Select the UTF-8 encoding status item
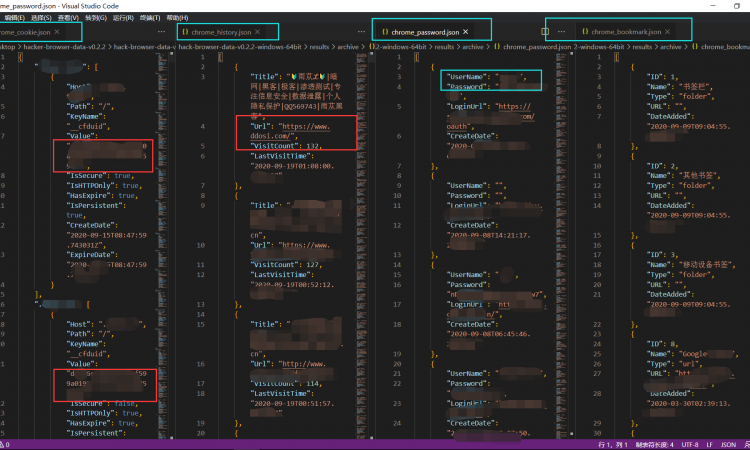Image resolution: width=750 pixels, height=450 pixels. (690, 445)
